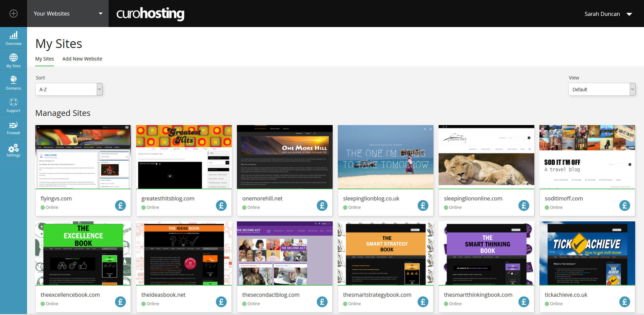
Task: Click the Sod It I'm Off thumbnail
Action: 587,157
